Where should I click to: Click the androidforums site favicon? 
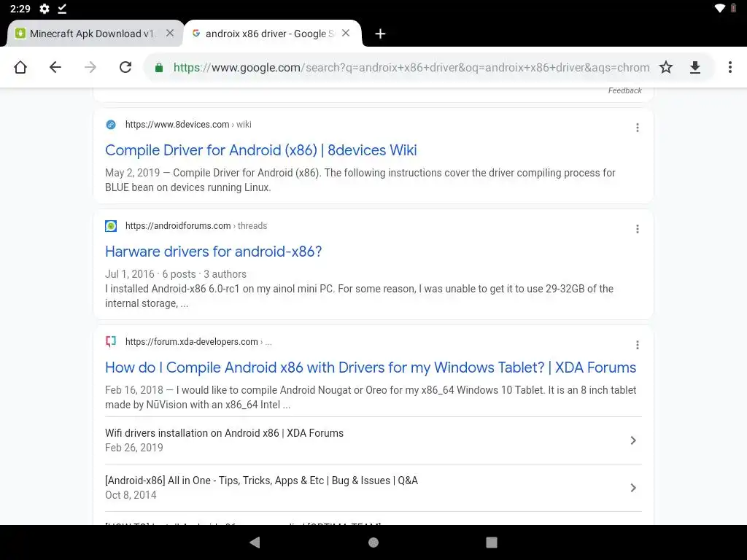[x=111, y=226]
